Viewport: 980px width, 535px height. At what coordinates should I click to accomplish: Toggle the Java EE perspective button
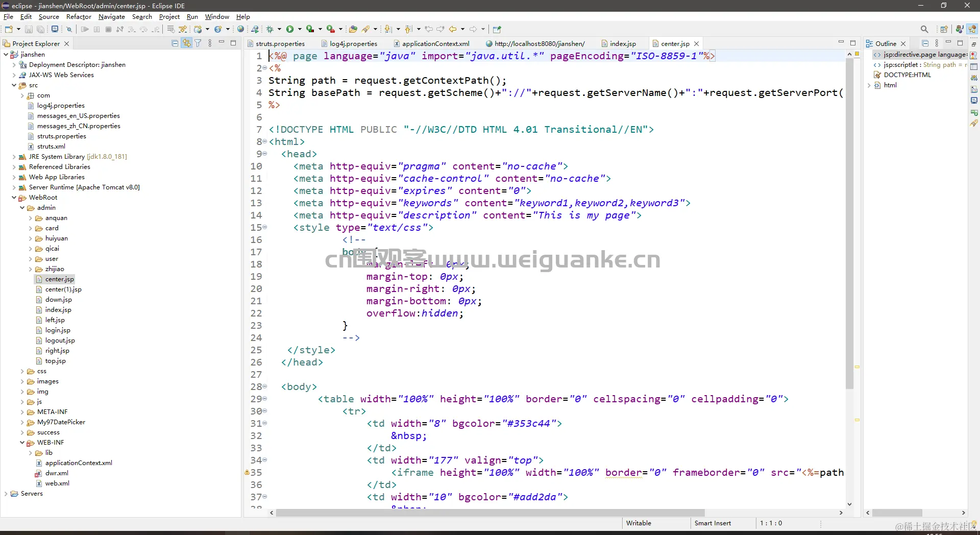973,29
